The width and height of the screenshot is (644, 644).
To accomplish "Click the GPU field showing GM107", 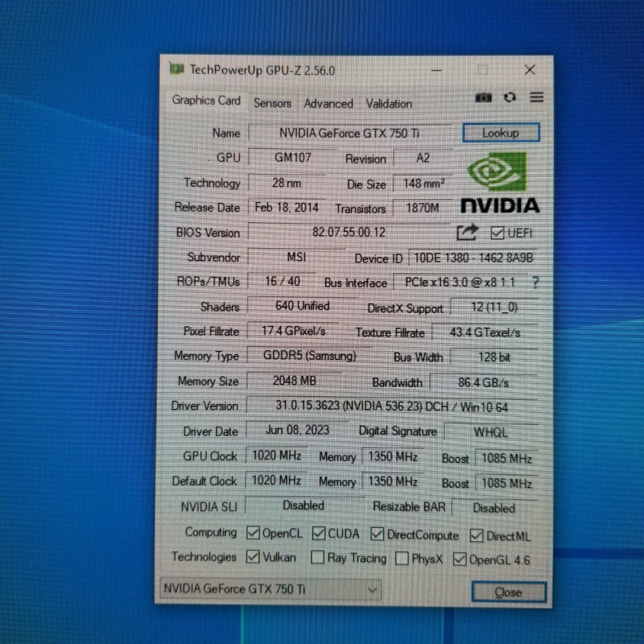I will point(292,157).
